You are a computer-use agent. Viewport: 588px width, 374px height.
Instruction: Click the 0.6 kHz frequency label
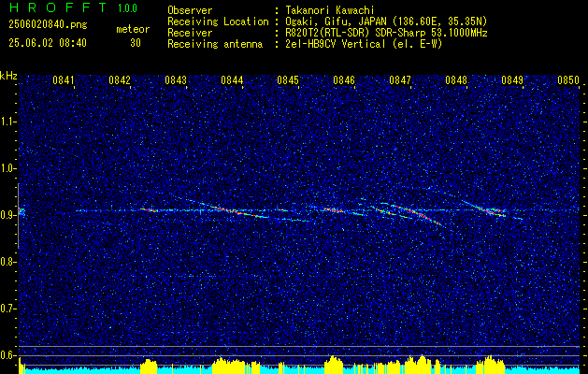click(x=8, y=355)
